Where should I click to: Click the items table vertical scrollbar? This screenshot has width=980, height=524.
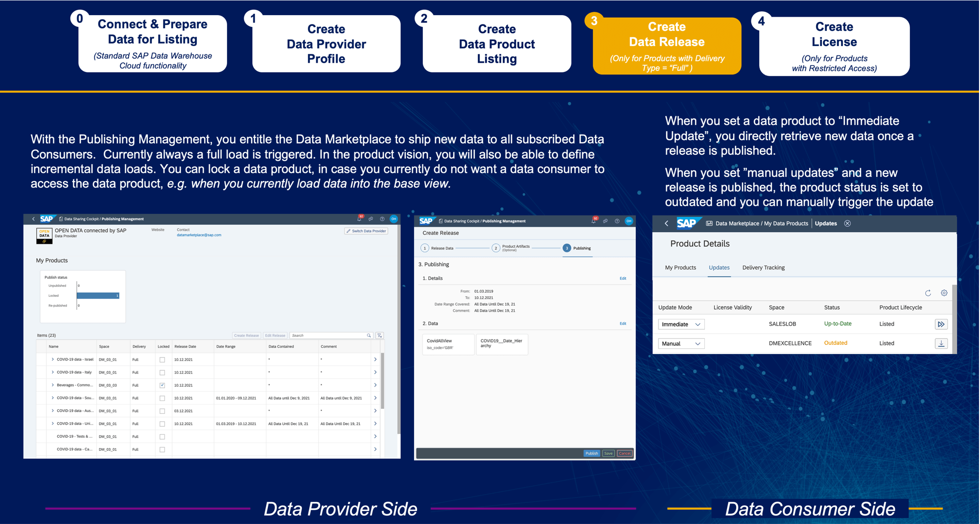(382, 381)
